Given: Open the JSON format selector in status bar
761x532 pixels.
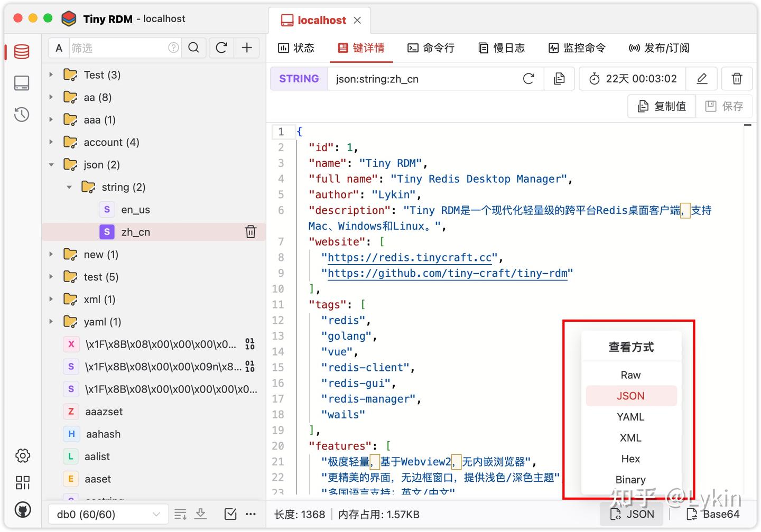Looking at the screenshot, I should (x=632, y=514).
